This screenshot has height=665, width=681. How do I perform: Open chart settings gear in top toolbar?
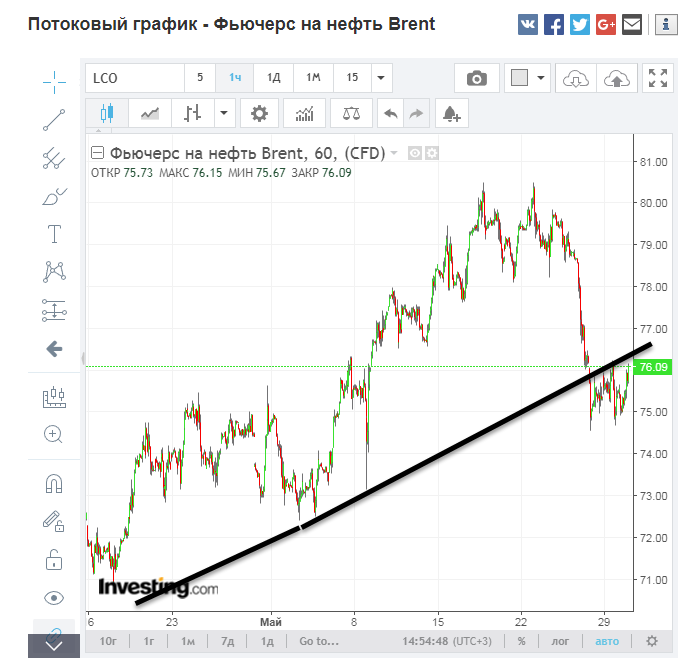click(259, 113)
